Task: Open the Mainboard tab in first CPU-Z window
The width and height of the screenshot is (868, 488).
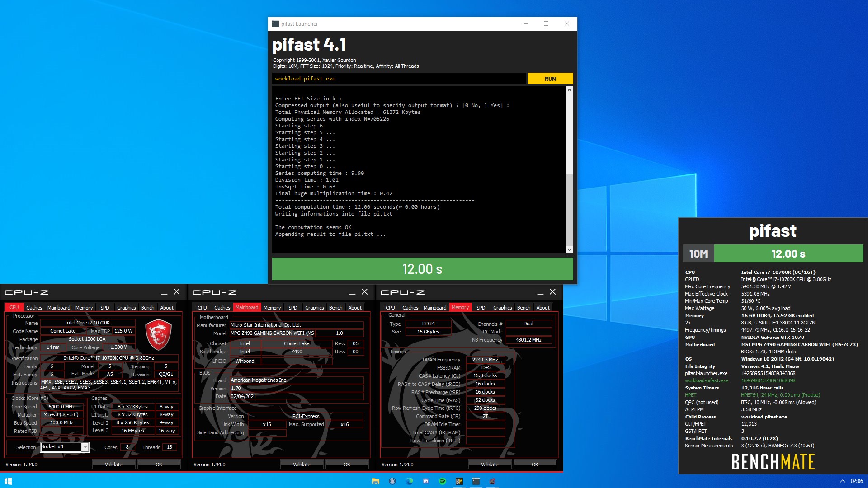Action: 59,308
